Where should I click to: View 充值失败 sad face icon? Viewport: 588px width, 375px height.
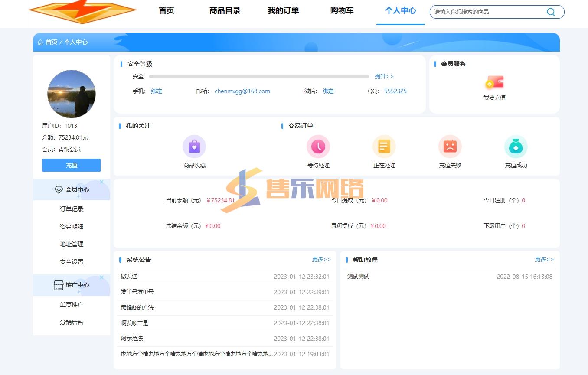450,147
